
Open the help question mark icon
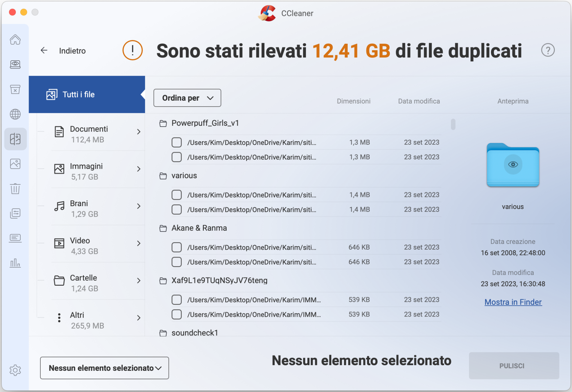click(548, 50)
